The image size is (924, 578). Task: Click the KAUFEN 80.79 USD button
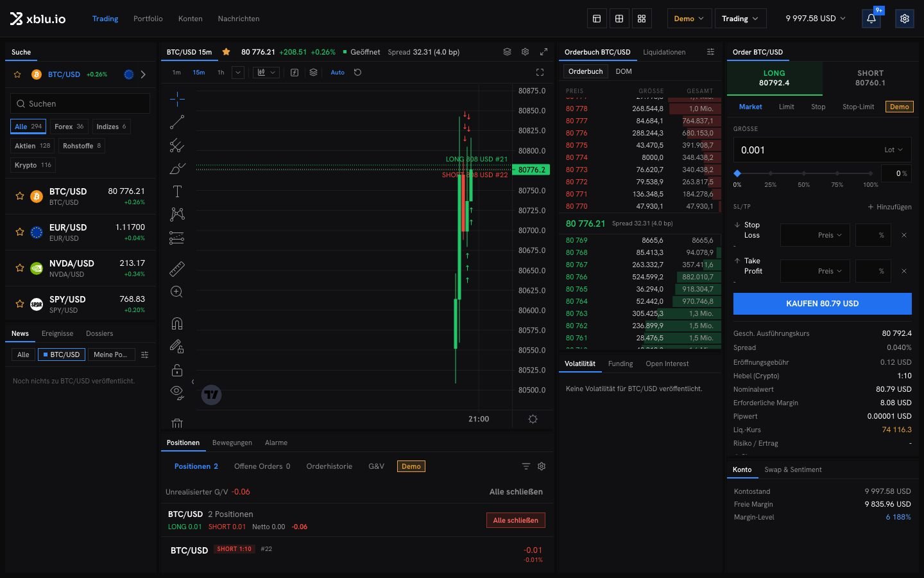point(822,304)
